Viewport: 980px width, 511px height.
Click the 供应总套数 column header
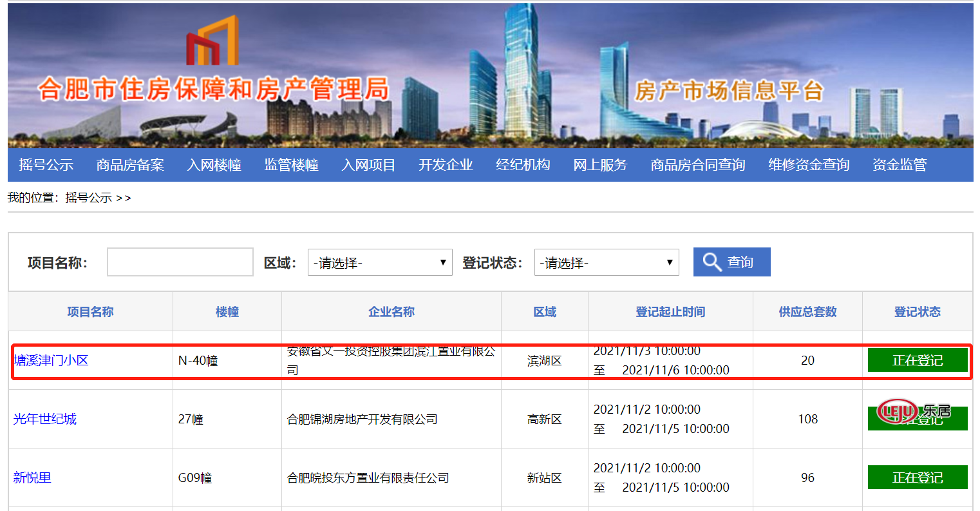(807, 312)
